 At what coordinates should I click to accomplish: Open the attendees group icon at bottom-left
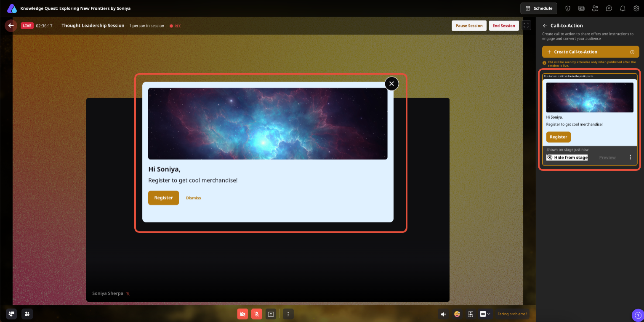(x=27, y=314)
